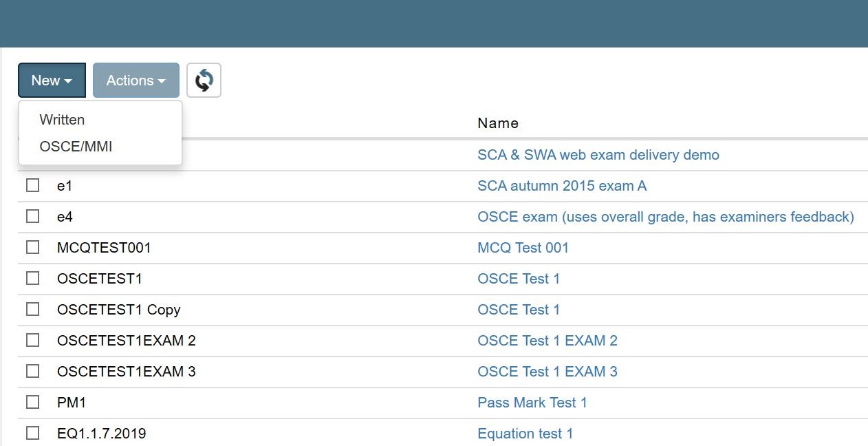Tick the checkbox for e4

32,217
